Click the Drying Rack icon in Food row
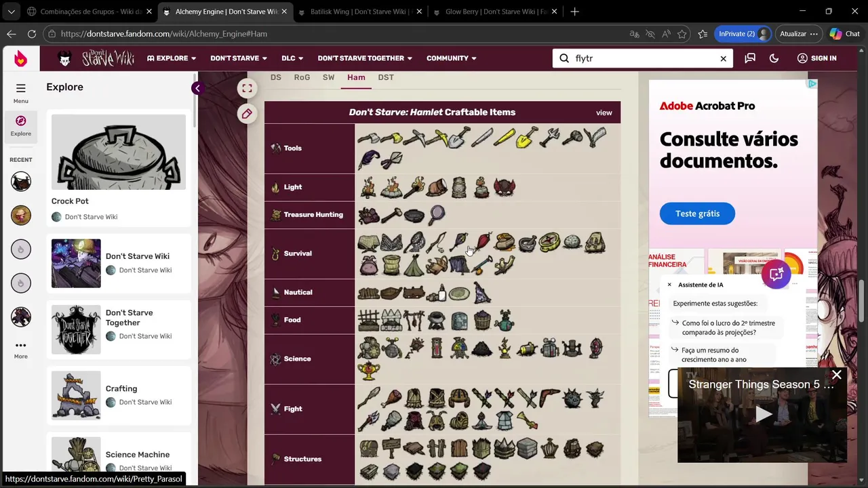Viewport: 868px width, 488px height. coord(414,320)
